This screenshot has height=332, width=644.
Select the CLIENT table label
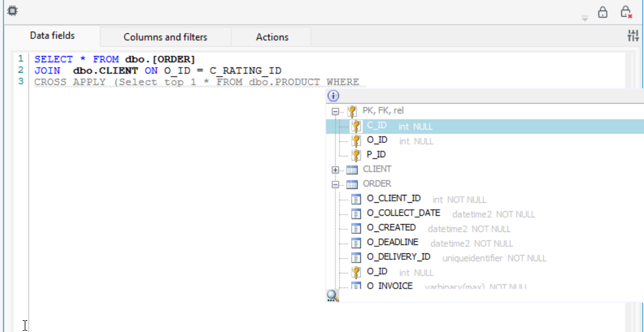click(377, 169)
